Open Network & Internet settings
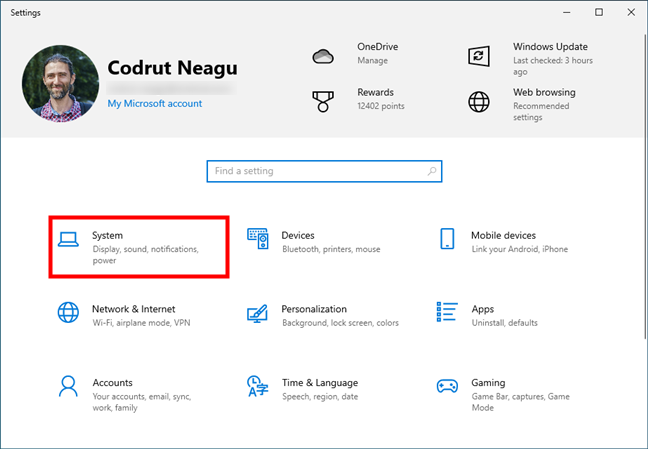The width and height of the screenshot is (648, 449). click(124, 315)
